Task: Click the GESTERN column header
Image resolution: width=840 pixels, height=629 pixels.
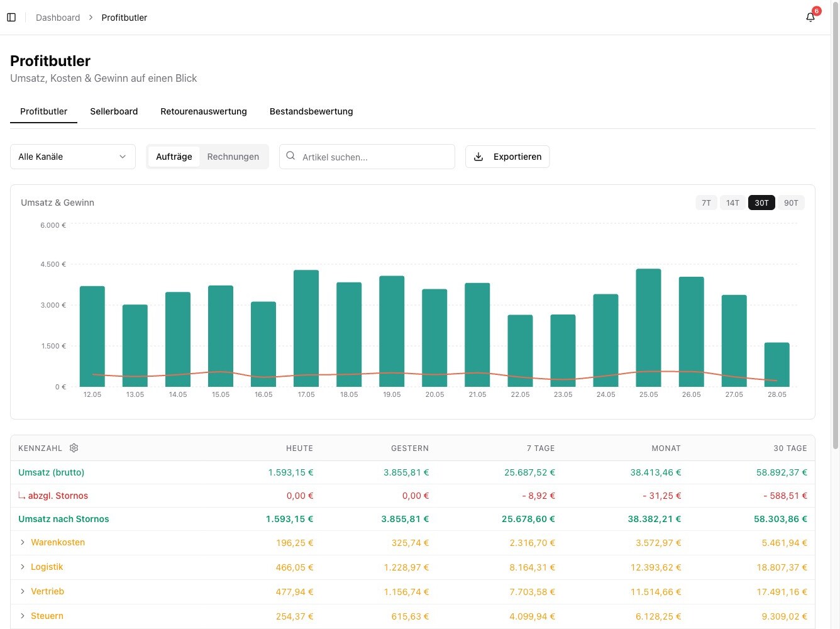Action: point(410,448)
